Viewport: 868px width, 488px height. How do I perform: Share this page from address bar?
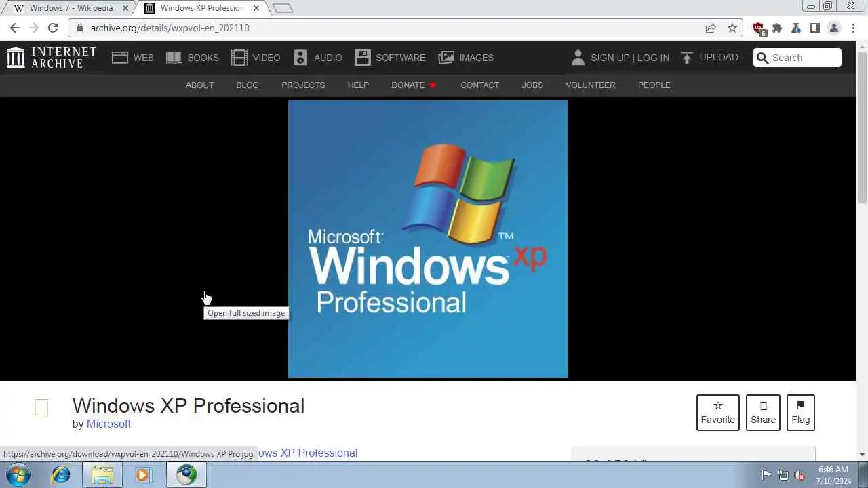click(x=711, y=28)
